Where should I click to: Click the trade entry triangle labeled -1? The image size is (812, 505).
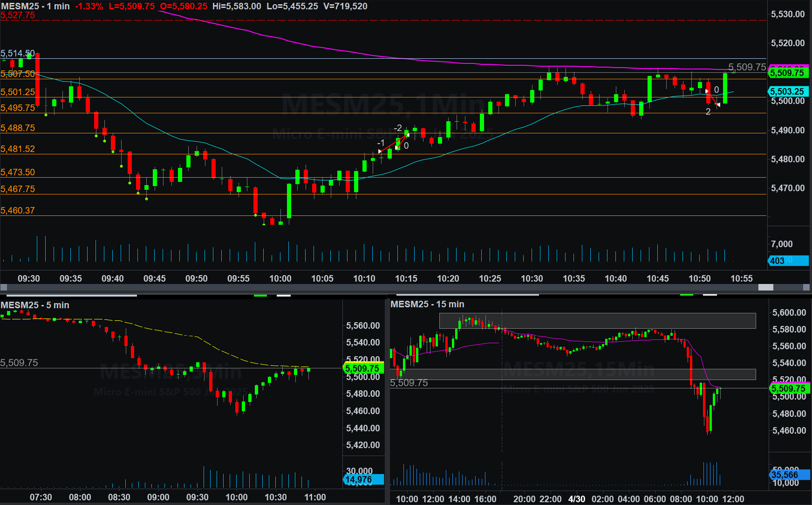pos(380,151)
